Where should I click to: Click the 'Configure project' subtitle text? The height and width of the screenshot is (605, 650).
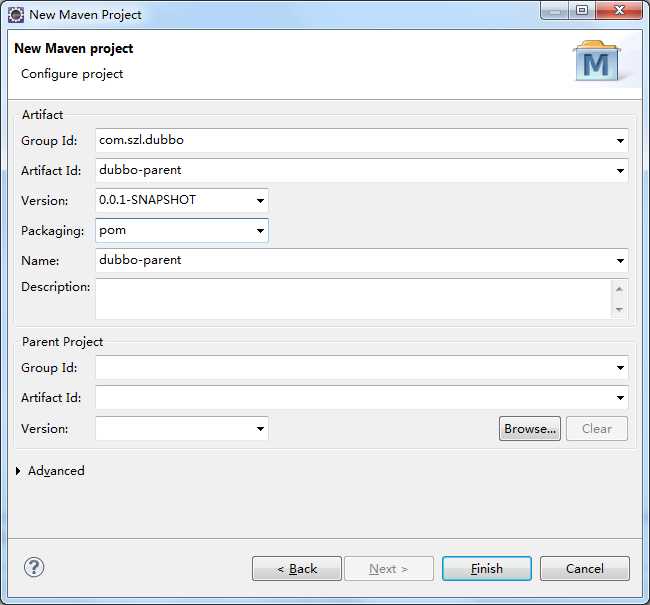(72, 74)
